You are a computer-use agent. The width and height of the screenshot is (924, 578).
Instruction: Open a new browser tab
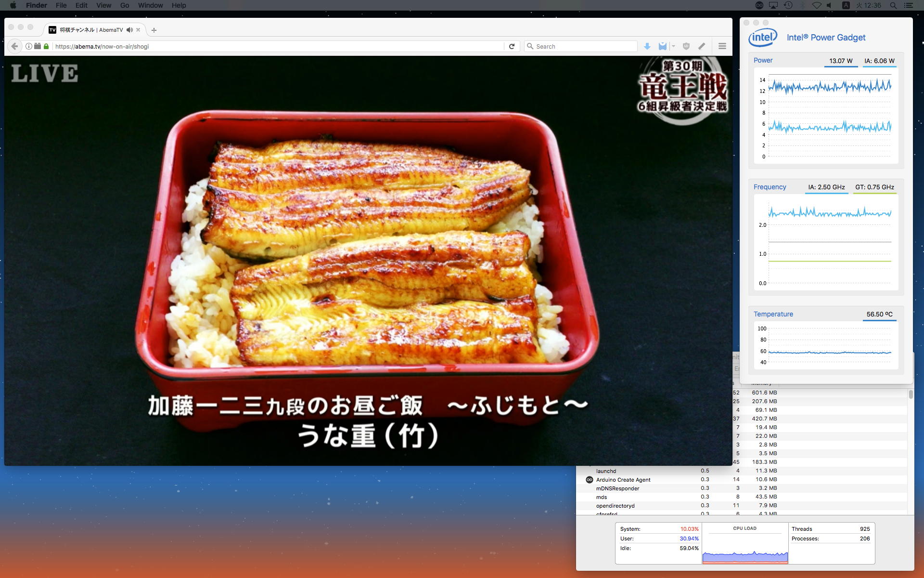[154, 30]
